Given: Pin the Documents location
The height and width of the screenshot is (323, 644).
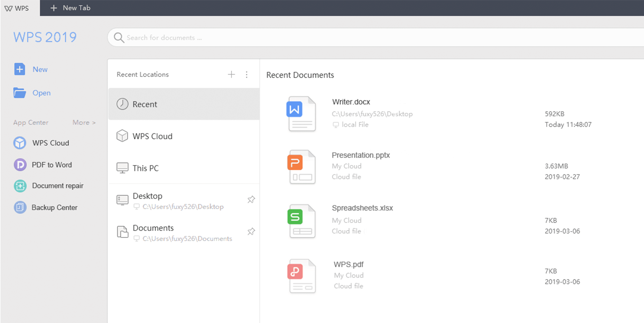Looking at the screenshot, I should 251,232.
